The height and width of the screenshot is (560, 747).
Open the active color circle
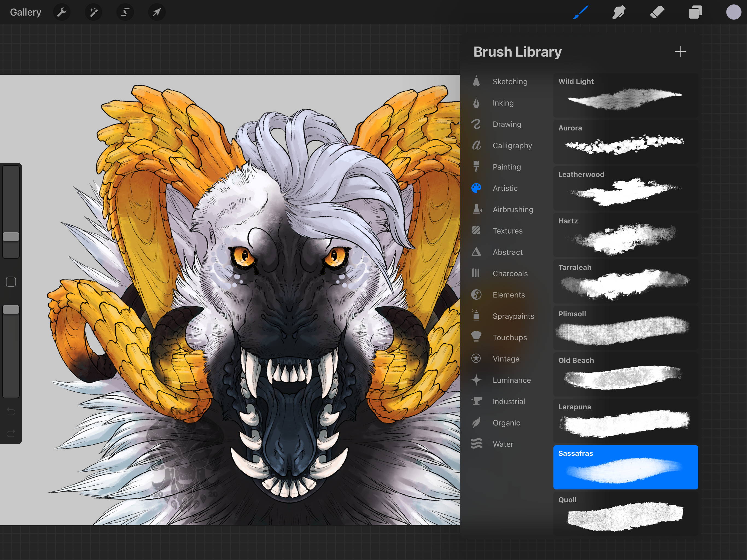[734, 13]
